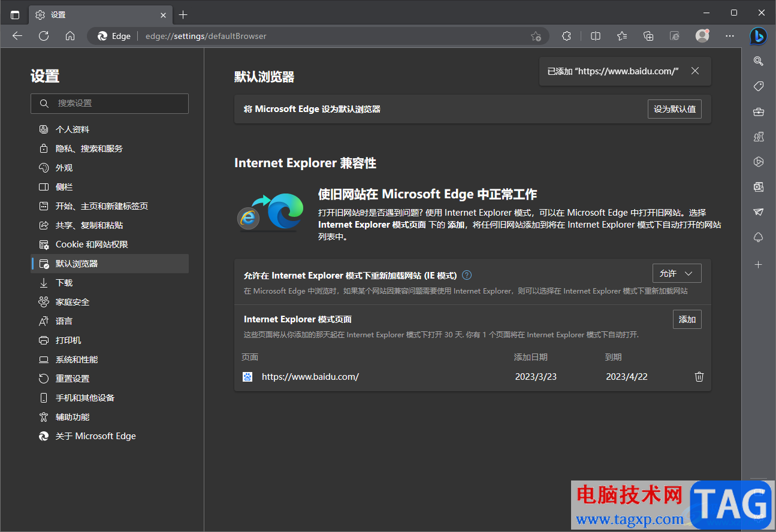Open 个人资料 settings section

click(x=110, y=129)
